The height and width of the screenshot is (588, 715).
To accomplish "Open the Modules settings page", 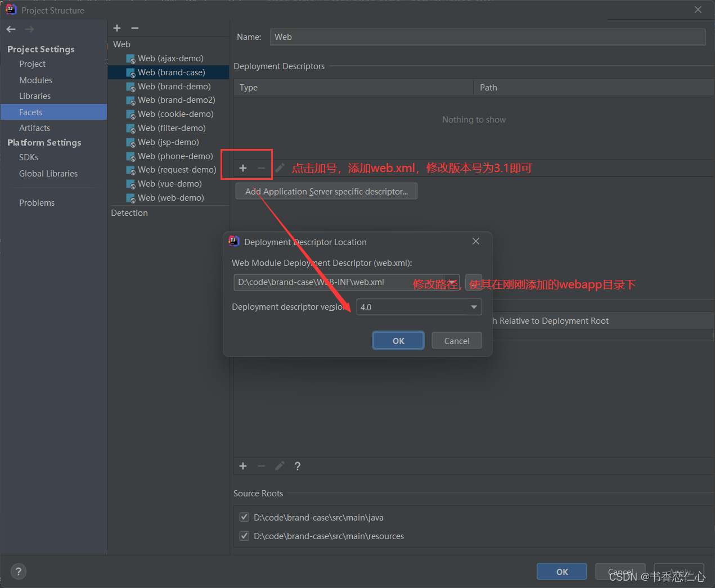I will click(36, 80).
